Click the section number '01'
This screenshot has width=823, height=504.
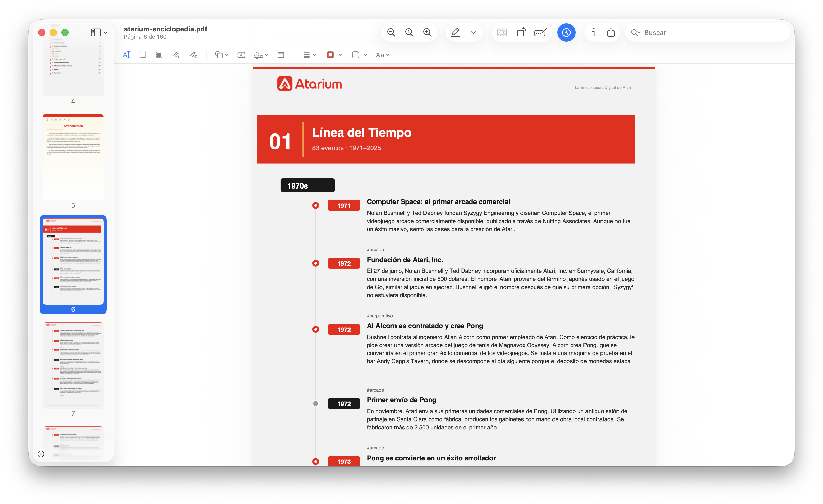point(280,141)
